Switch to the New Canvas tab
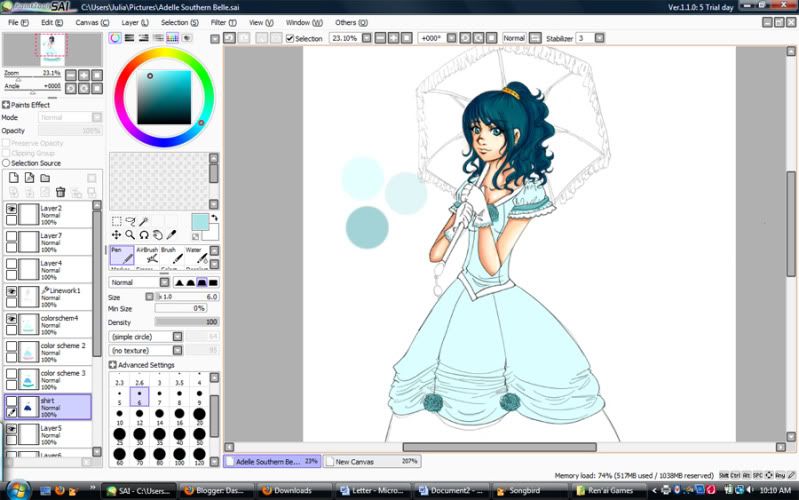 pyautogui.click(x=372, y=462)
